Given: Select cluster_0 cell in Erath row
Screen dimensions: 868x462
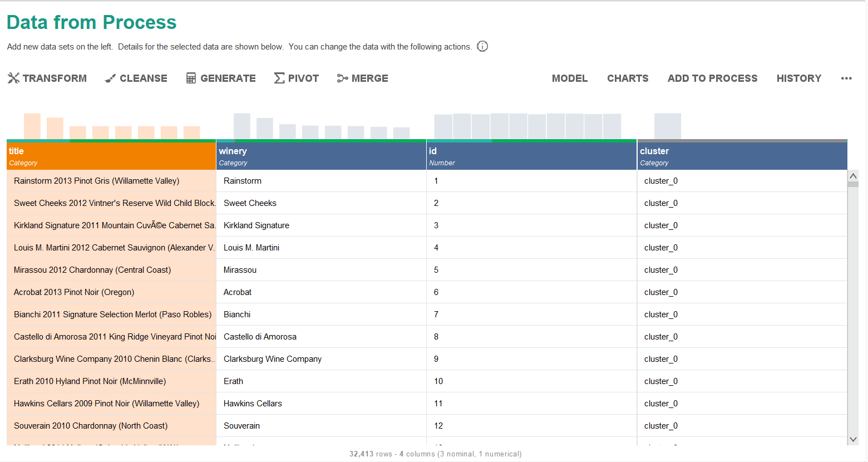Looking at the screenshot, I should tap(742, 381).
